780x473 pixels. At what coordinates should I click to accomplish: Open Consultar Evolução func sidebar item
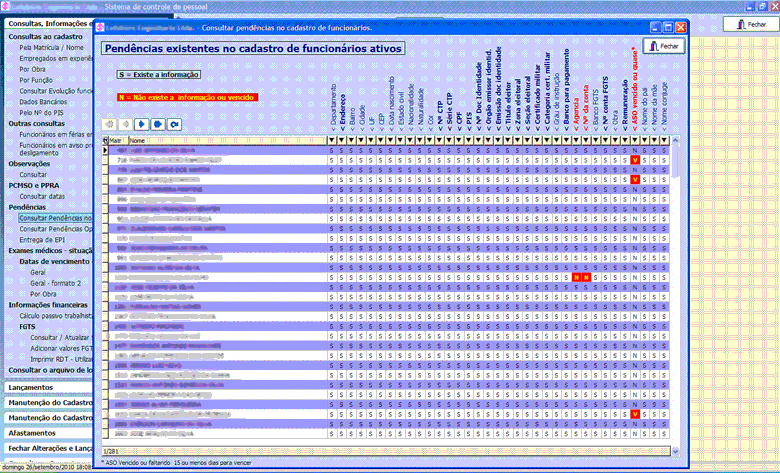point(56,91)
